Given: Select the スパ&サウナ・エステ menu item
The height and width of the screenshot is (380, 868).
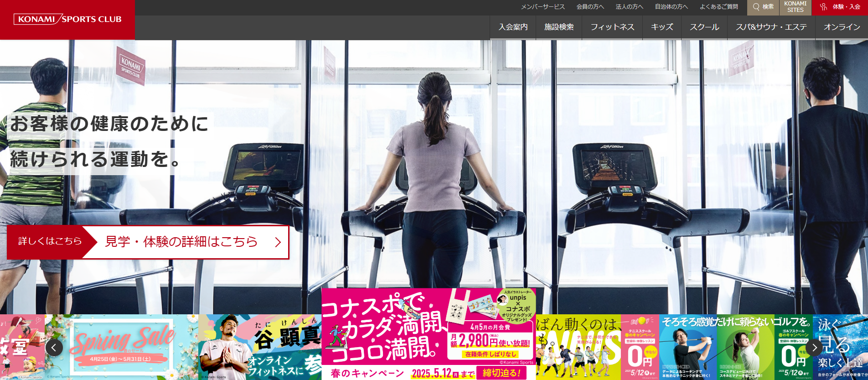Looking at the screenshot, I should click(771, 27).
